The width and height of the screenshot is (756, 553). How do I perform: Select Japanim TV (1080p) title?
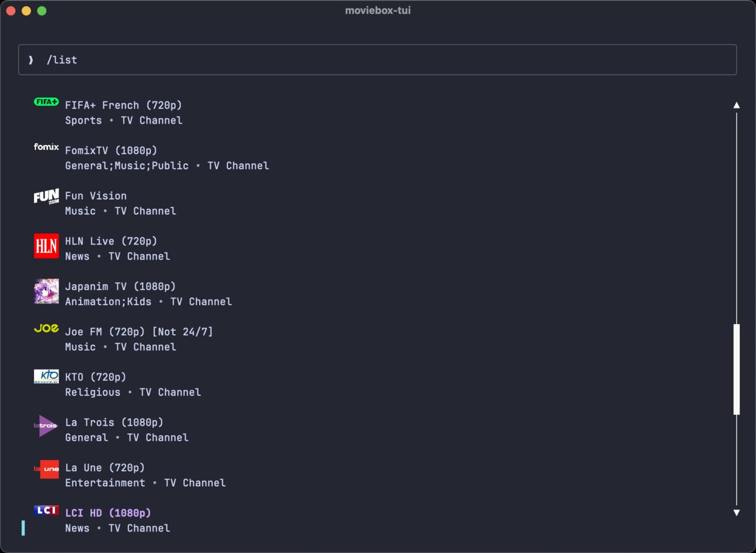point(120,287)
